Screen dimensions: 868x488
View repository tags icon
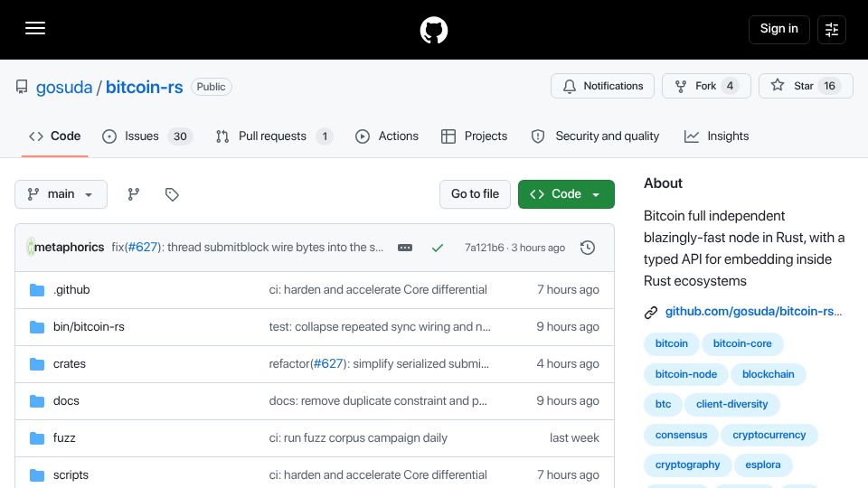click(172, 194)
